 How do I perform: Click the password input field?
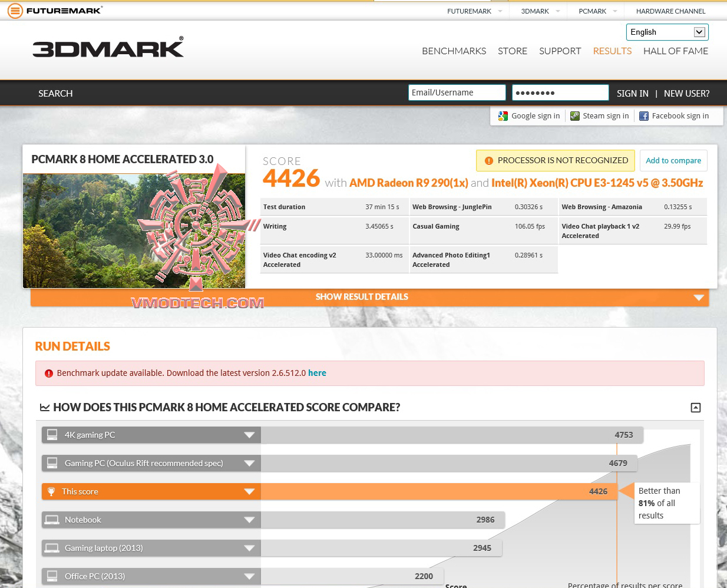pyautogui.click(x=560, y=93)
